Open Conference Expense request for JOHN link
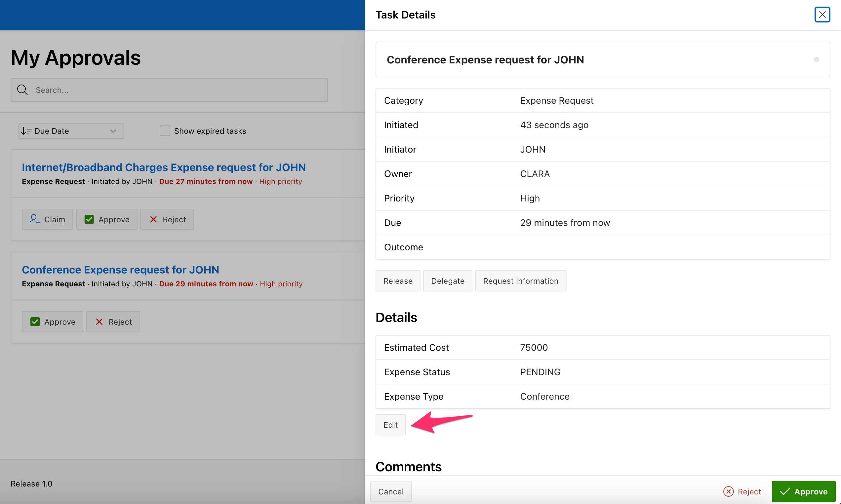841x504 pixels. 120,270
